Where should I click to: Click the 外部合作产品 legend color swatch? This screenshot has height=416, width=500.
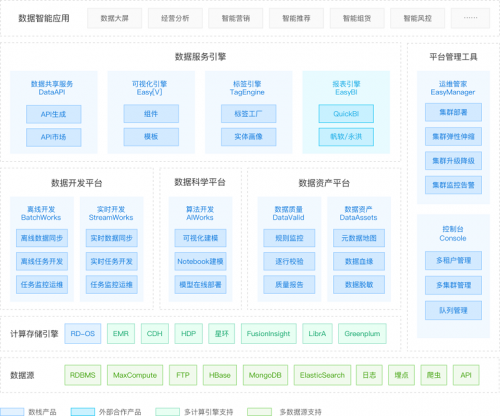83,412
